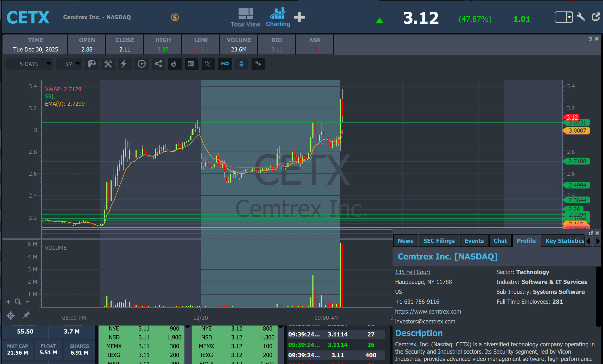Toggle the IND indicators button
603x364 pixels.
click(225, 64)
